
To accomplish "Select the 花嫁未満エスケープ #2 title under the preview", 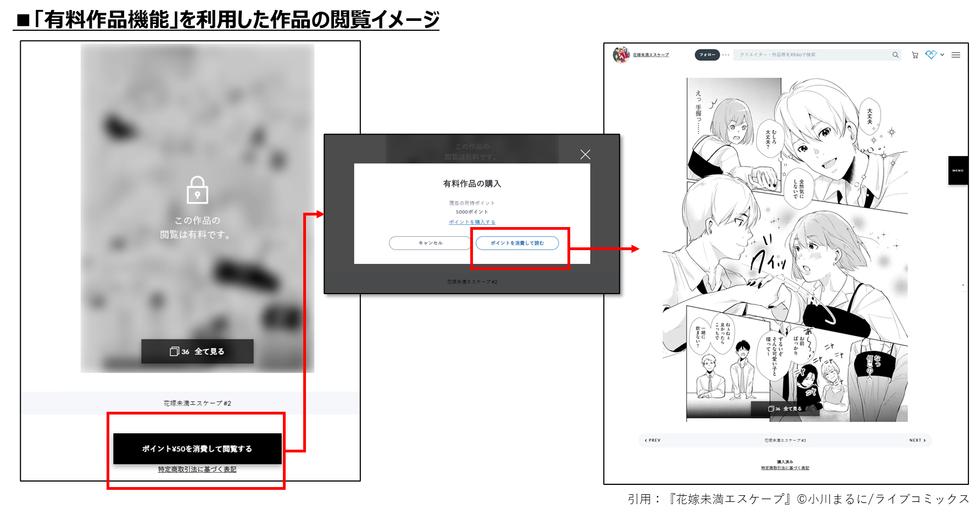I will click(x=197, y=403).
